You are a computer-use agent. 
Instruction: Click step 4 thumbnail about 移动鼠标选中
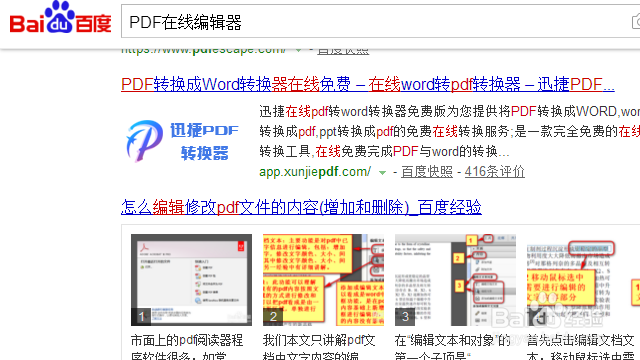coord(571,280)
